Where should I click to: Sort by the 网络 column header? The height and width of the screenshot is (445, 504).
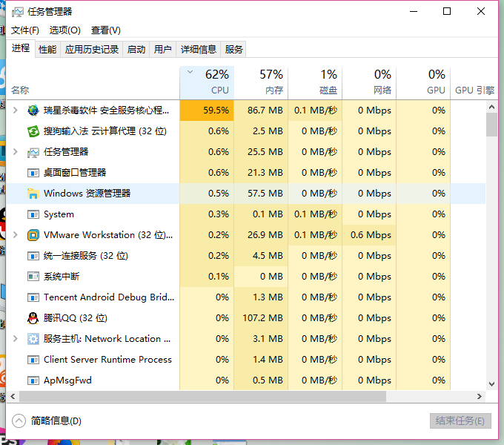pyautogui.click(x=369, y=82)
